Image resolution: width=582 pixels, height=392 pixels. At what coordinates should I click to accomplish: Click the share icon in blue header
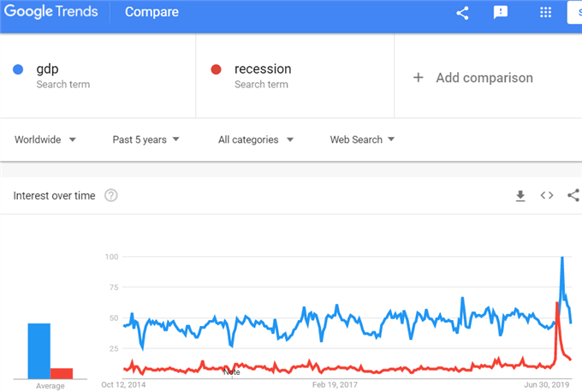point(462,13)
